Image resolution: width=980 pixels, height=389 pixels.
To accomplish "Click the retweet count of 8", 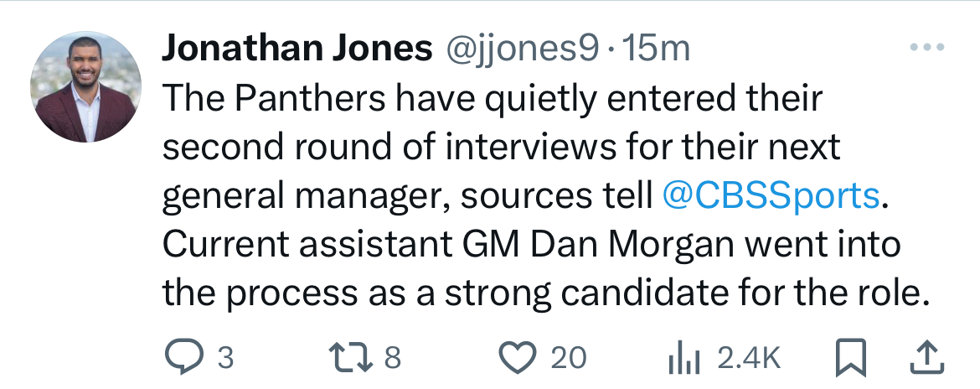I will pos(392,358).
